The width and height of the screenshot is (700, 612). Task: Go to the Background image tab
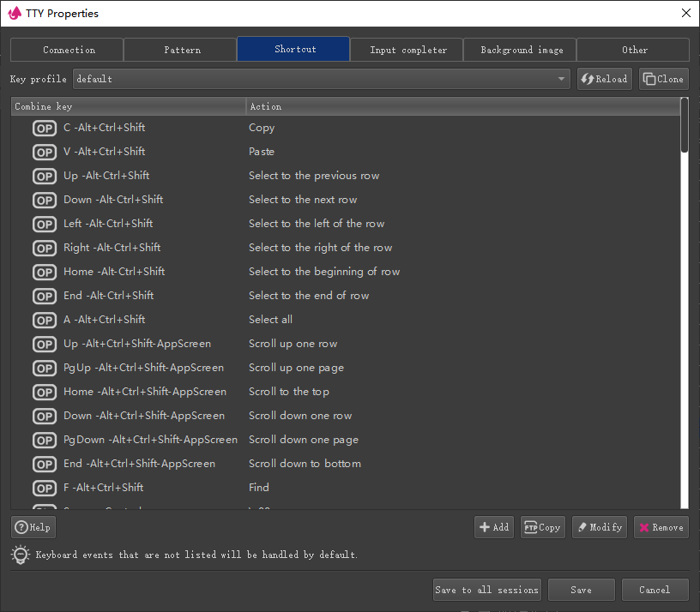click(521, 50)
